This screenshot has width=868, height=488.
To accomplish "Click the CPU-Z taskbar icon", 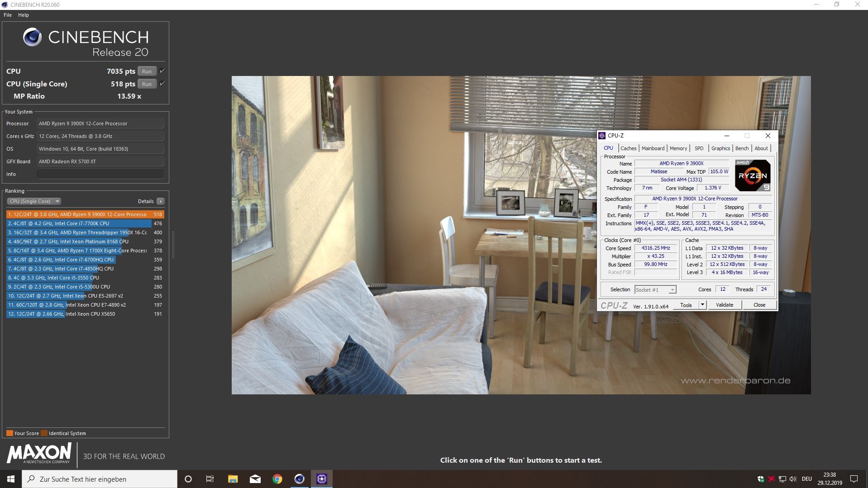I will pyautogui.click(x=321, y=479).
